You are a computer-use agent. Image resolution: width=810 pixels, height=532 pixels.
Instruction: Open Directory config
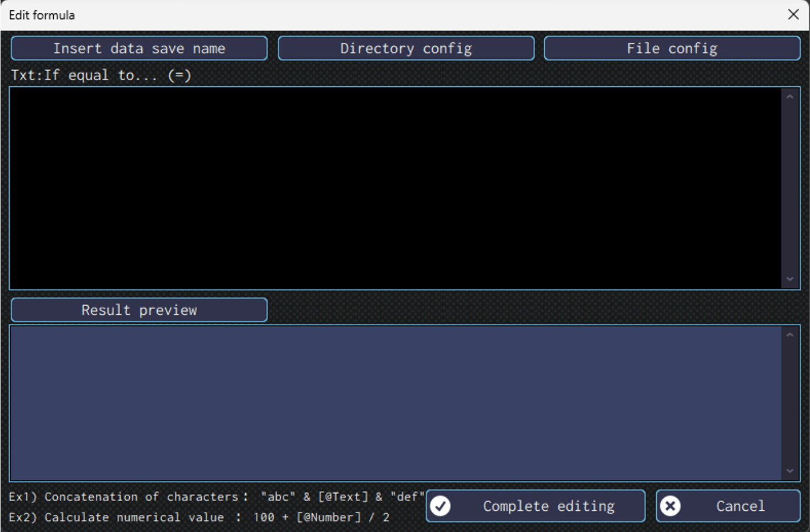(406, 49)
